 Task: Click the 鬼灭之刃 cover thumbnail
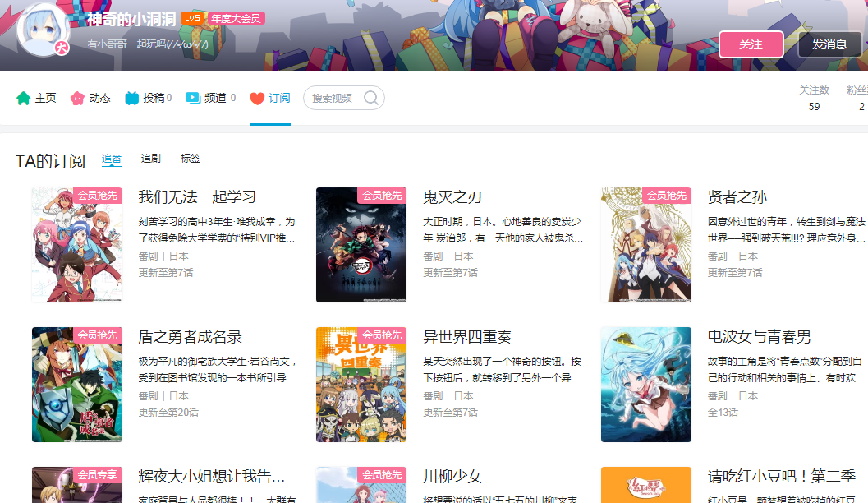(361, 245)
